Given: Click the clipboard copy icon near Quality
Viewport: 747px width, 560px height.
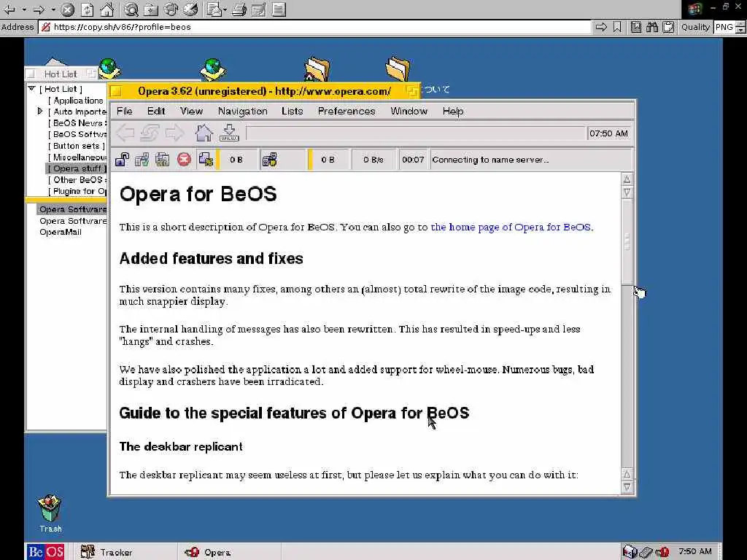Looking at the screenshot, I should pos(668,27).
